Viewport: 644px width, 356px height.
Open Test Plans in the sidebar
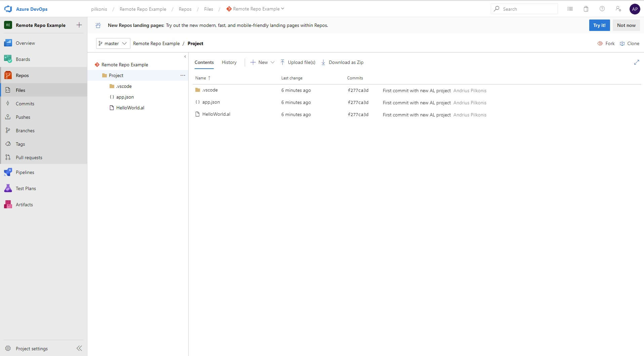click(x=44, y=188)
